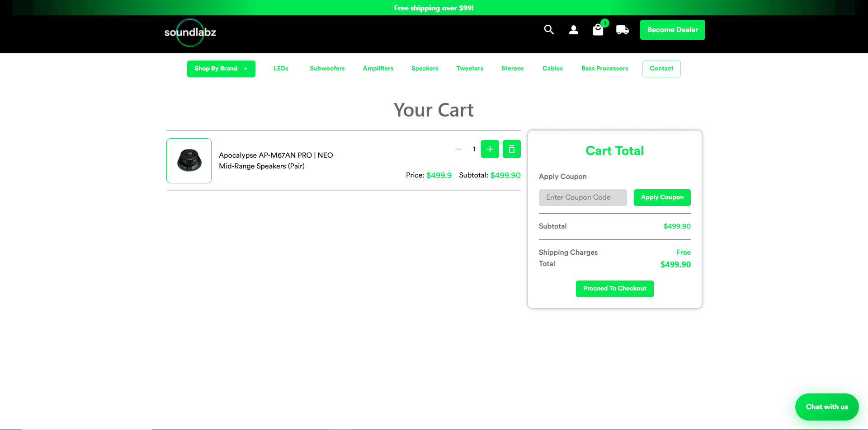
Task: Open the Bass Processors category
Action: tap(605, 69)
